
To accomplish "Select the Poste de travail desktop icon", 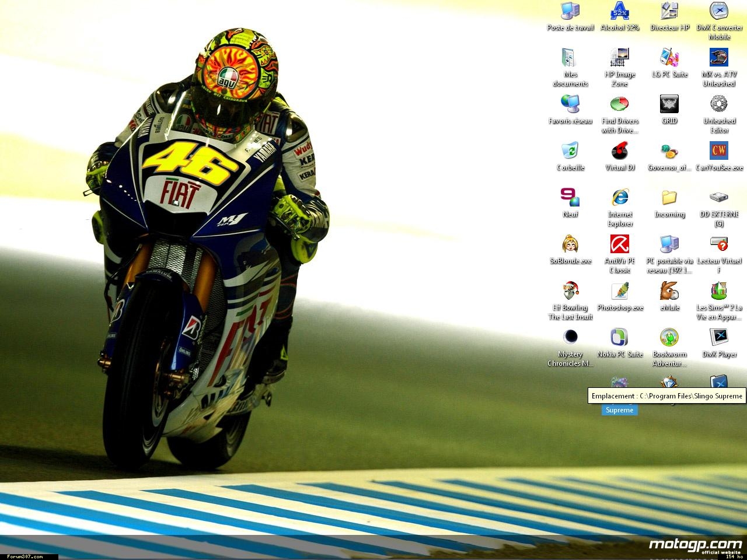I will click(570, 11).
